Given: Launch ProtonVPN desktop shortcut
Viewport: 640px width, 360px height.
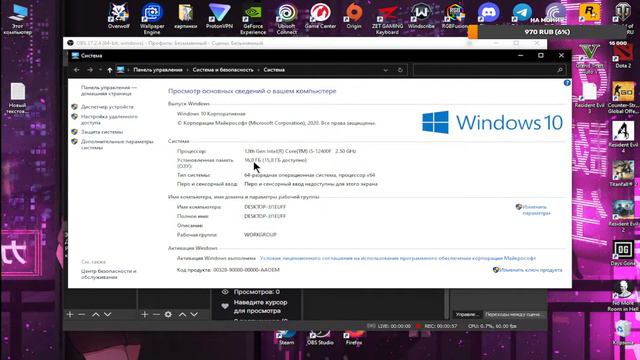Looking at the screenshot, I should point(219,16).
